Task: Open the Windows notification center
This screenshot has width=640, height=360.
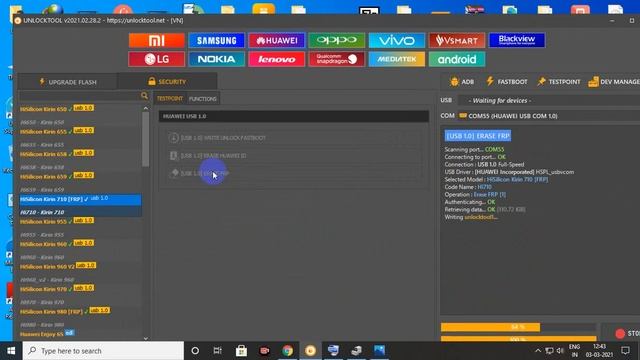Action: 625,350
